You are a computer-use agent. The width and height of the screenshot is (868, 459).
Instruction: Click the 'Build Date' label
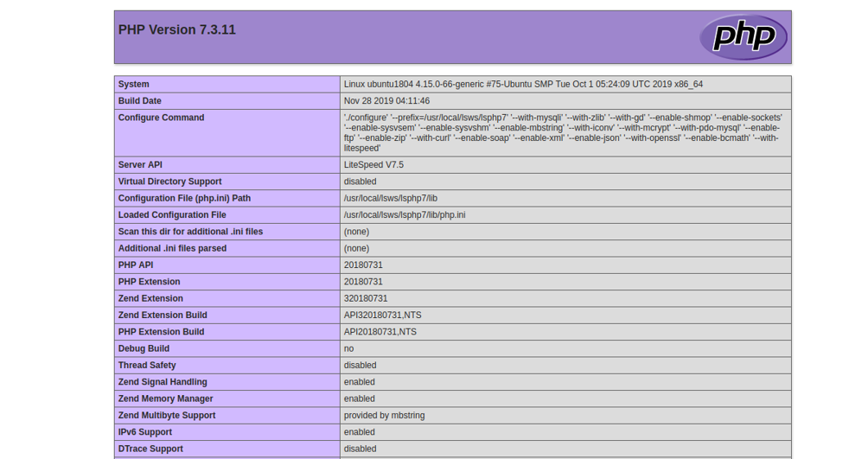pyautogui.click(x=139, y=101)
